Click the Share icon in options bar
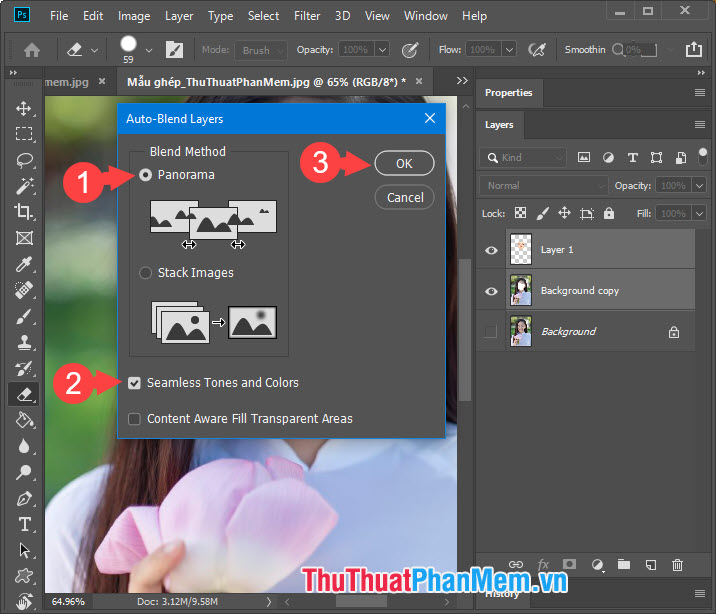Viewport: 716px width, 614px height. click(x=694, y=49)
